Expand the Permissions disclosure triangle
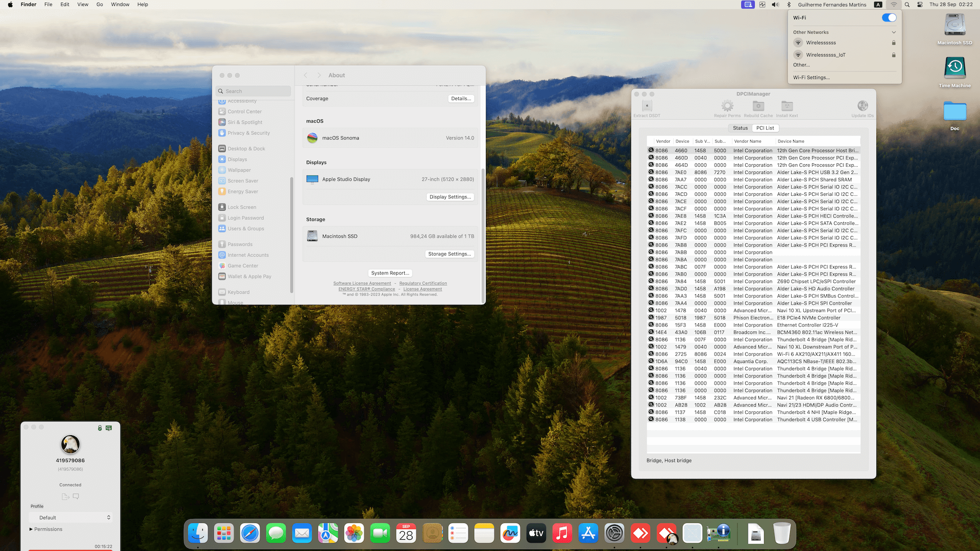The width and height of the screenshot is (980, 551). point(31,529)
